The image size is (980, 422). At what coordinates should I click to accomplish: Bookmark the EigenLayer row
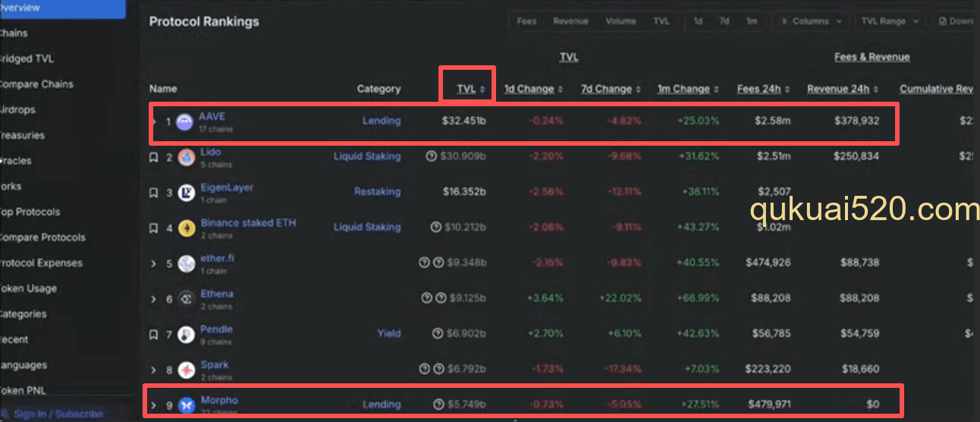(x=154, y=193)
